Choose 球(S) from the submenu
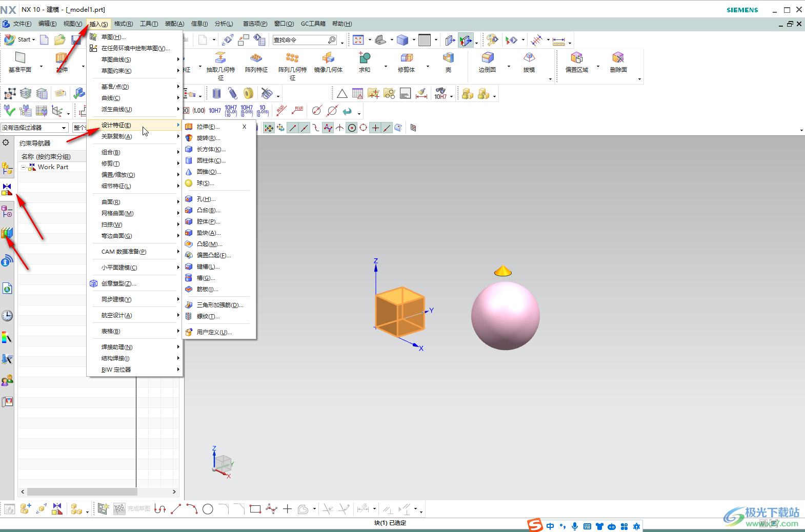 click(219, 183)
